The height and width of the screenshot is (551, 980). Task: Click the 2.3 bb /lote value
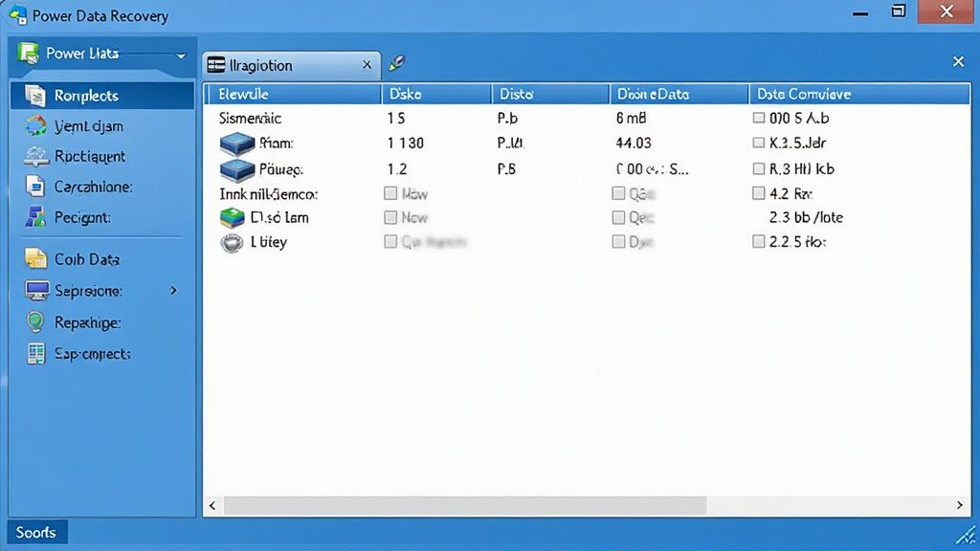[806, 217]
